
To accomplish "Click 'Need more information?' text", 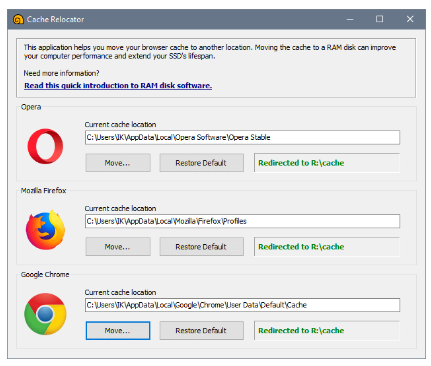I will tap(61, 73).
